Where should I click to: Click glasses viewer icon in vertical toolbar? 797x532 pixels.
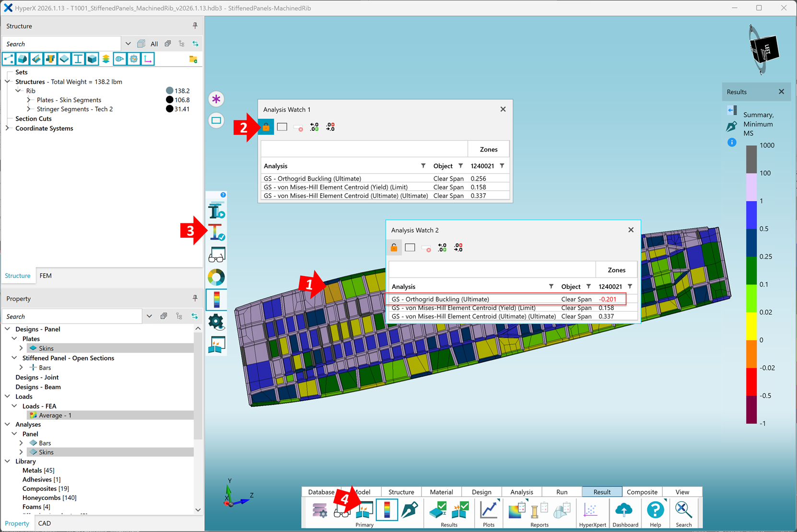(217, 255)
